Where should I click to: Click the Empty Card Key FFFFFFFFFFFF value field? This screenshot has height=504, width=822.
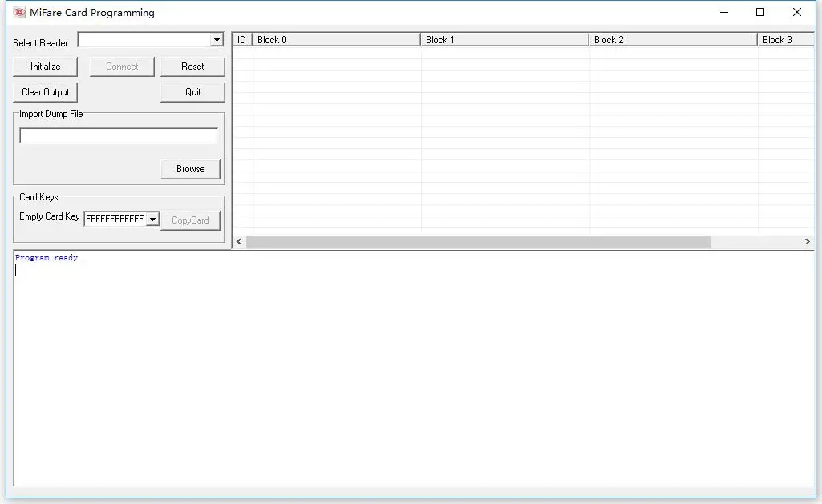tap(115, 219)
